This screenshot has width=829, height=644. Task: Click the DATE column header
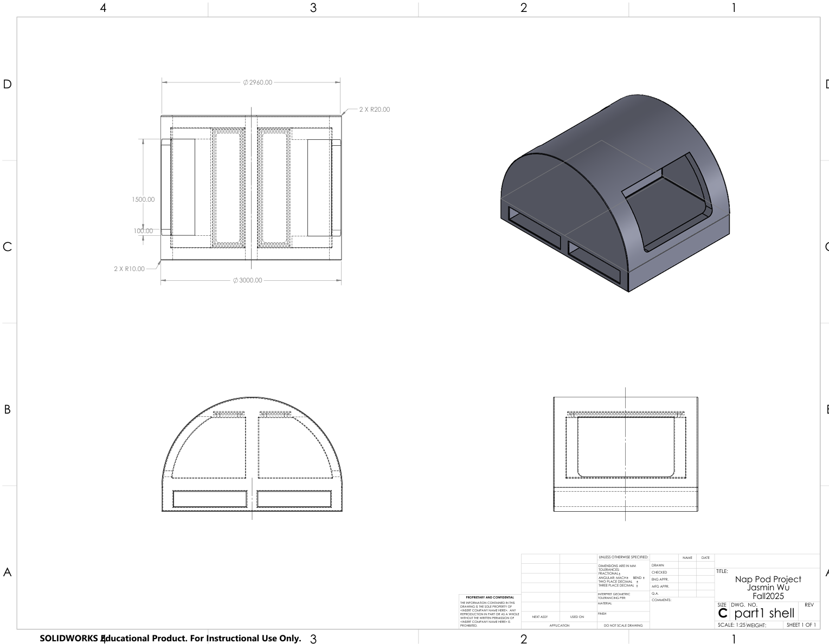[705, 558]
